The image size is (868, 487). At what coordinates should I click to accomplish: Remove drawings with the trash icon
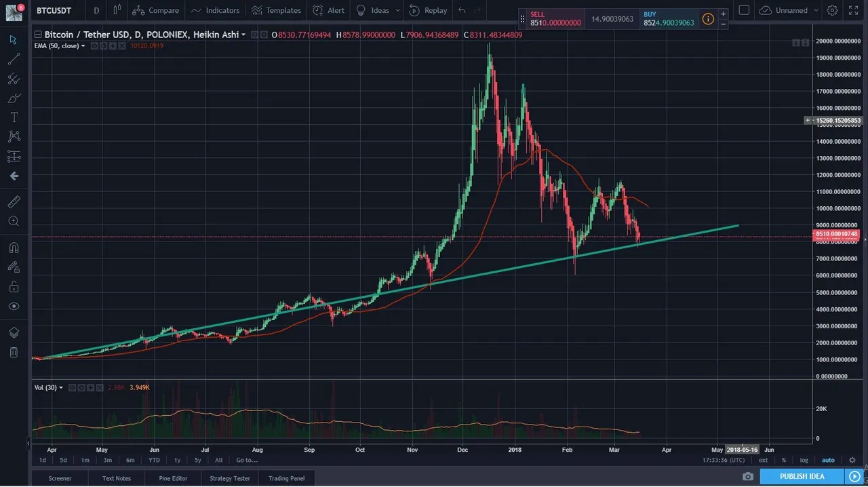click(x=14, y=352)
